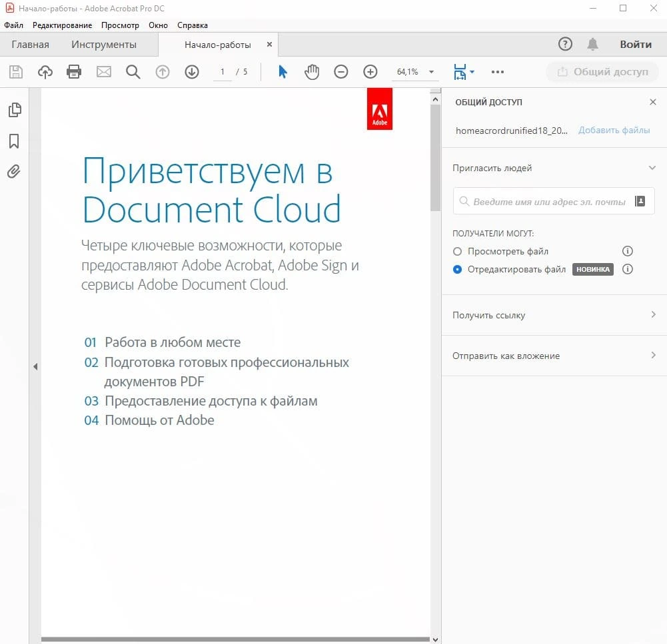667x644 pixels.
Task: Close the Общий доступ panel
Action: click(x=653, y=102)
